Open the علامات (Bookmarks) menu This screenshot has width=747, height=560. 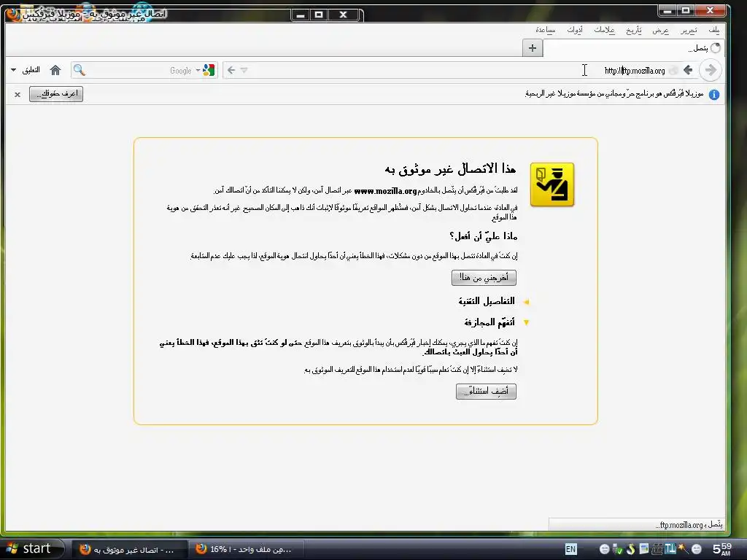click(x=604, y=30)
